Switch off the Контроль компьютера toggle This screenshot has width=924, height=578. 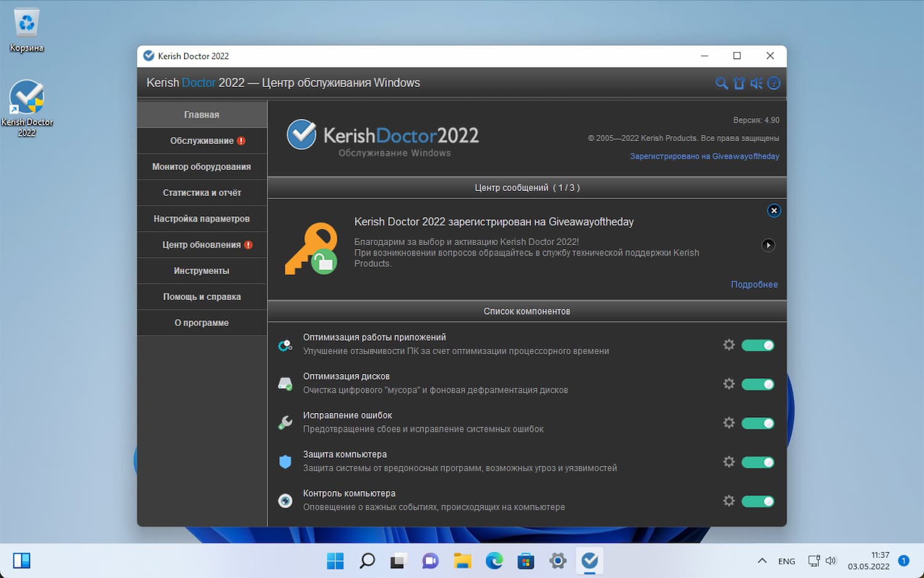[758, 501]
